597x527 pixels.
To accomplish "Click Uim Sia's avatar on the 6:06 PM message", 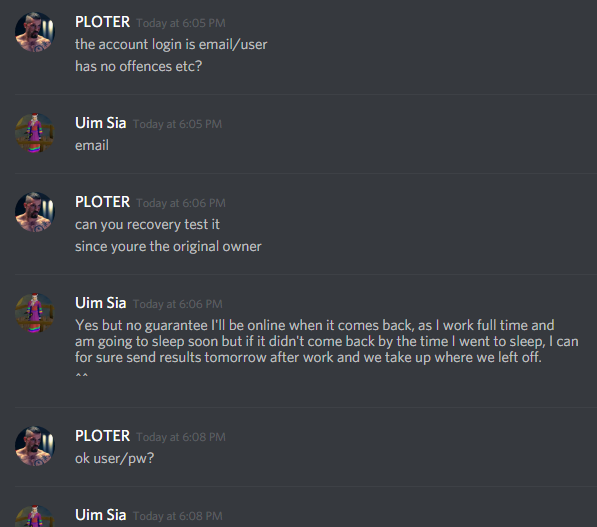I will click(35, 313).
